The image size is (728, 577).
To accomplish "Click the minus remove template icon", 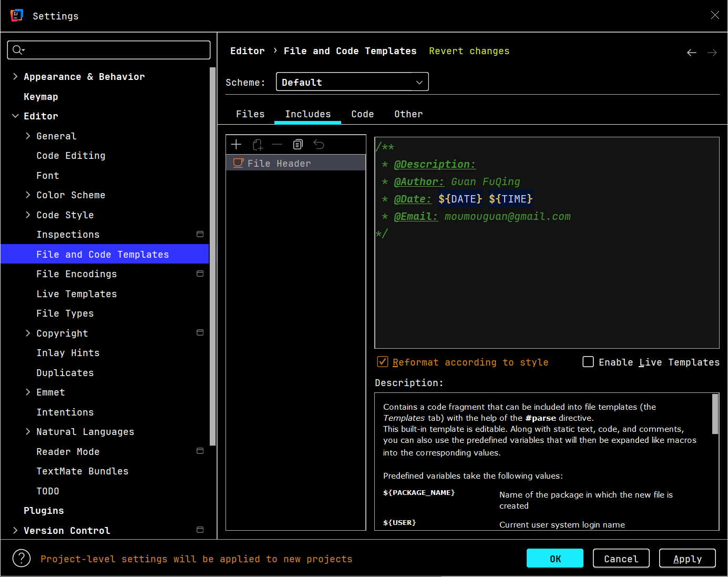I will [277, 145].
